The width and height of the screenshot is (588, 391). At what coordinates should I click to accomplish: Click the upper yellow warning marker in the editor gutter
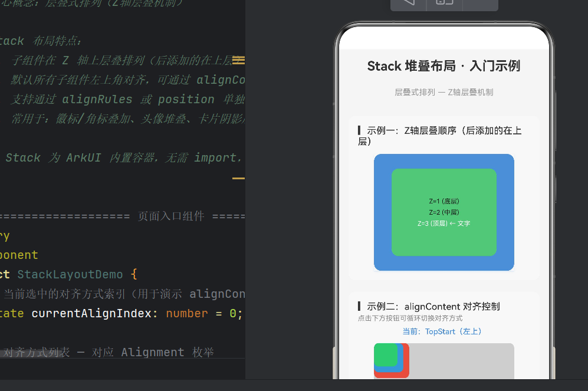[238, 60]
